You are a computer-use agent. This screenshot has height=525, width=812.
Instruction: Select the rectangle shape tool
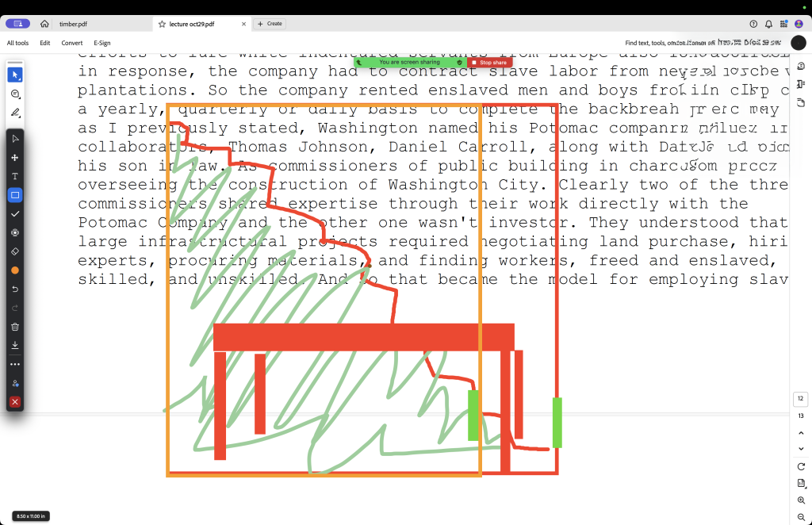click(x=15, y=195)
